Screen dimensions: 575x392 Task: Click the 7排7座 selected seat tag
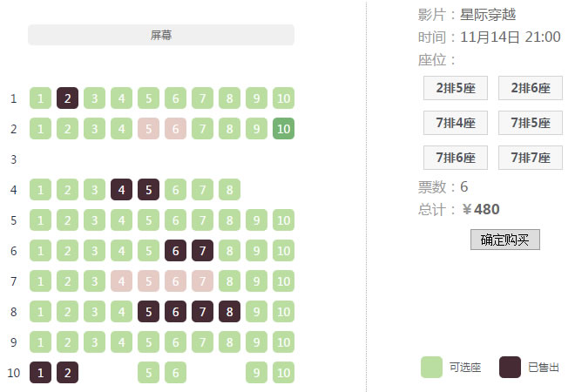pos(530,158)
